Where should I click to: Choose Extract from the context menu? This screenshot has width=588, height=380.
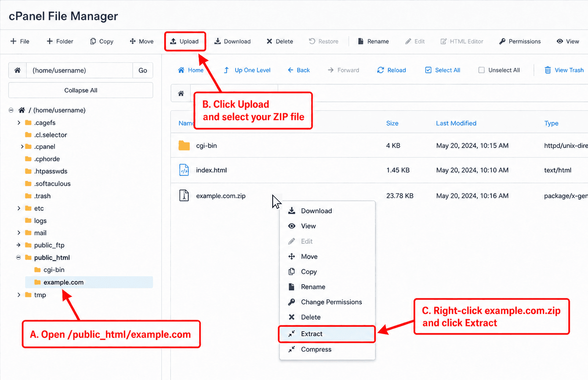tap(327, 334)
